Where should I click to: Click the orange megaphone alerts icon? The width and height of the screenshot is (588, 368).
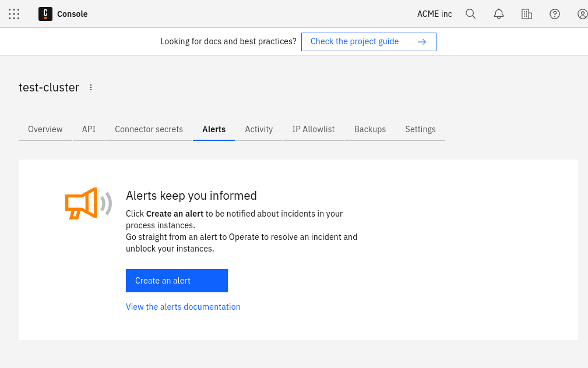point(88,203)
